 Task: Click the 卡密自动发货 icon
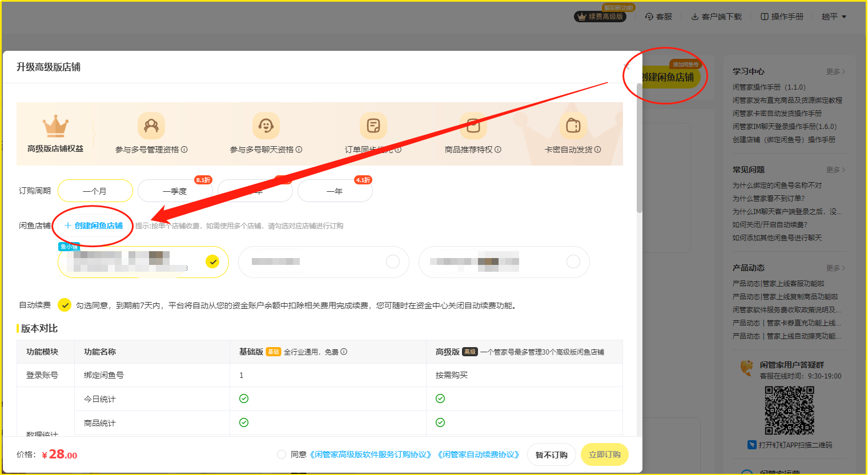point(573,126)
